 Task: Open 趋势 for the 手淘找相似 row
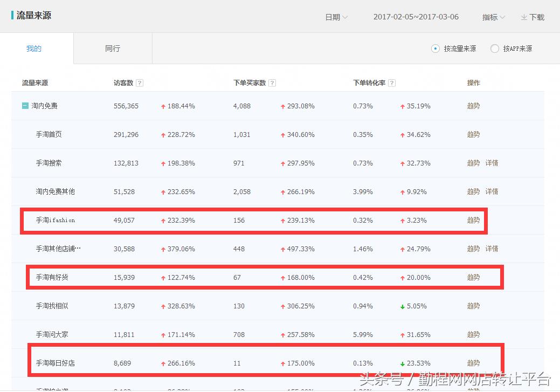click(x=473, y=306)
